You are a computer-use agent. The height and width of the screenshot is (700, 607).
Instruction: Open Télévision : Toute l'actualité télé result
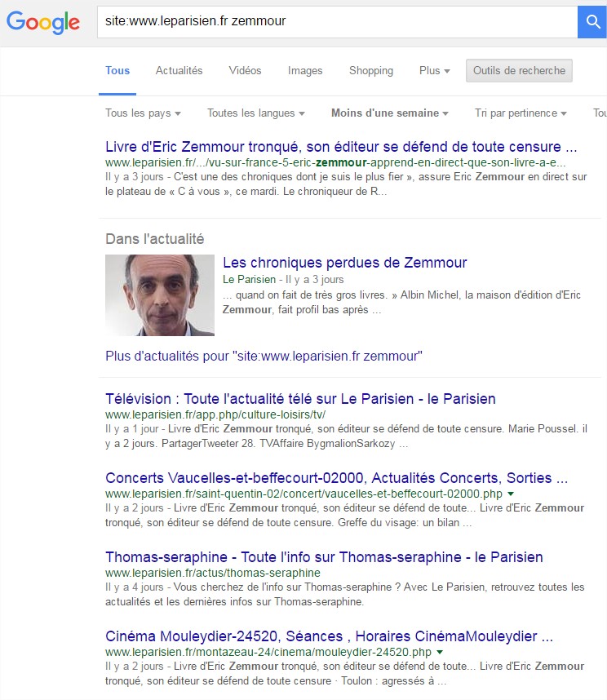point(300,399)
